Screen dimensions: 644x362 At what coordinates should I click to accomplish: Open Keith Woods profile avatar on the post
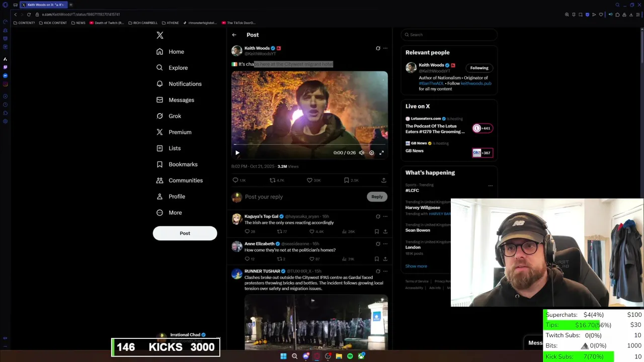pos(236,51)
